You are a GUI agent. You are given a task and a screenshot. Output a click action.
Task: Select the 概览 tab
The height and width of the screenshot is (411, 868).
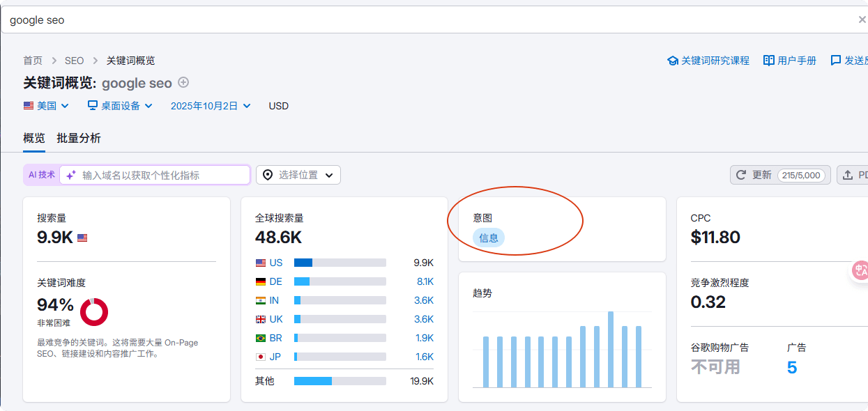click(34, 138)
